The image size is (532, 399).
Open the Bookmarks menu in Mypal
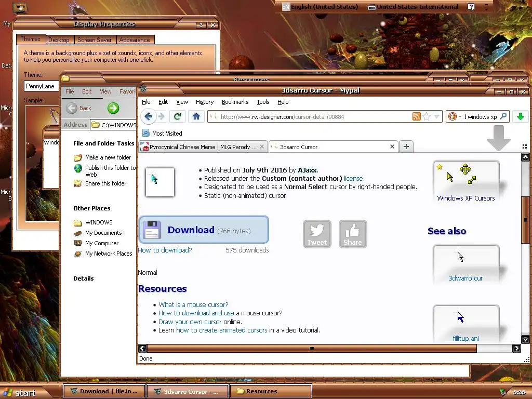(235, 102)
